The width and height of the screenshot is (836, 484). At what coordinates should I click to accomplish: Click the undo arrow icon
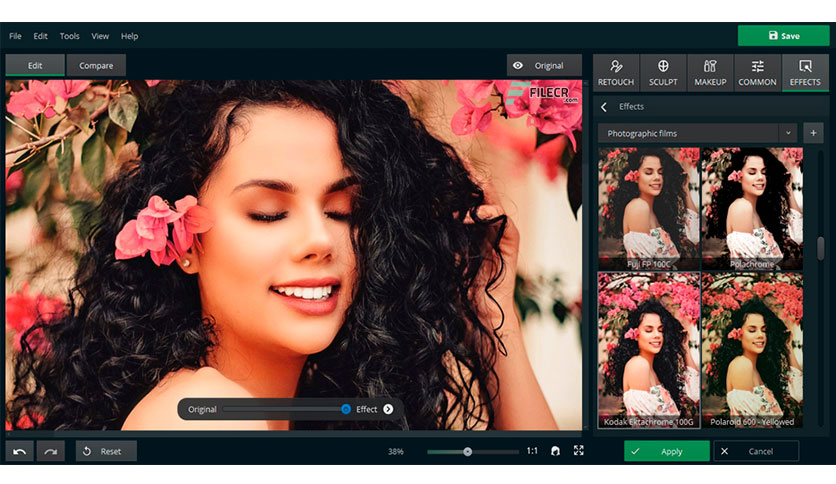(x=20, y=451)
